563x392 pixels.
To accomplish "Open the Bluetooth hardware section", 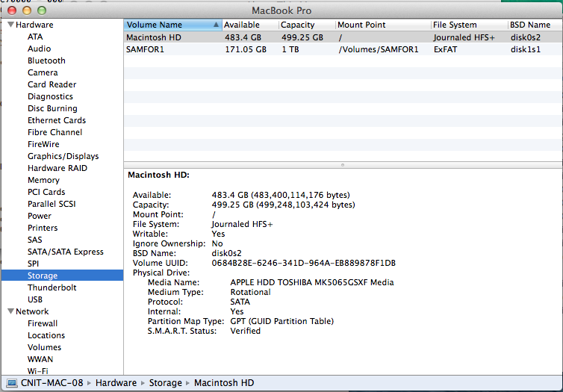I will tap(46, 60).
